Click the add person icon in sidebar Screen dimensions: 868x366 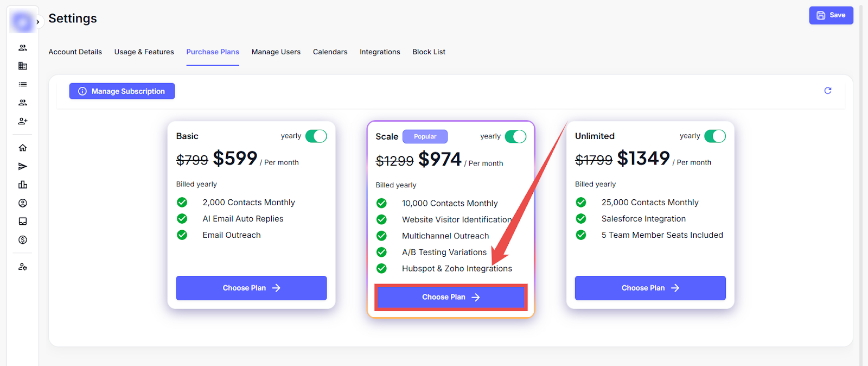click(23, 121)
